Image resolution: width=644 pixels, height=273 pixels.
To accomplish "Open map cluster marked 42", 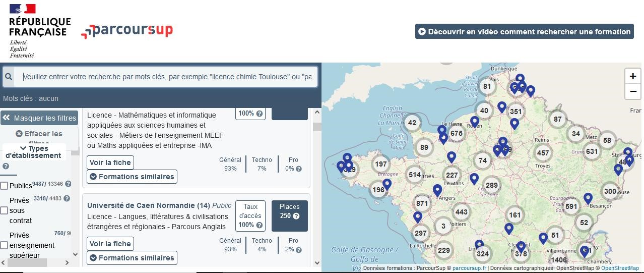I will (412, 123).
